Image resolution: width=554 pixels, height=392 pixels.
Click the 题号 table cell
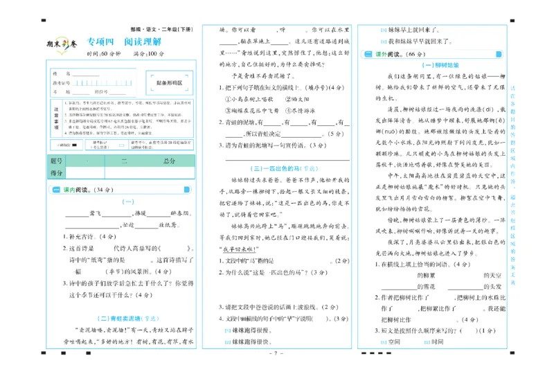[57, 161]
